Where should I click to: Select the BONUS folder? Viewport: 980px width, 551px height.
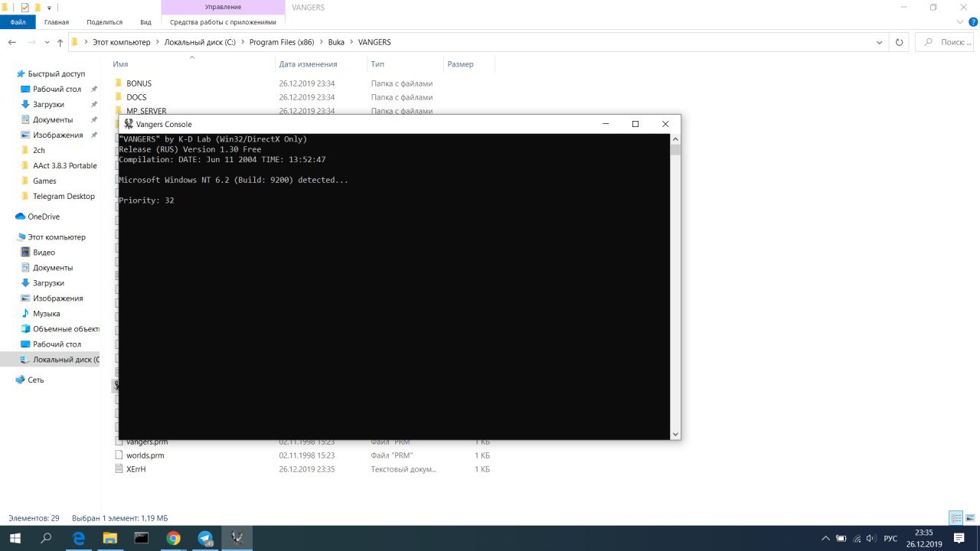[x=139, y=83]
